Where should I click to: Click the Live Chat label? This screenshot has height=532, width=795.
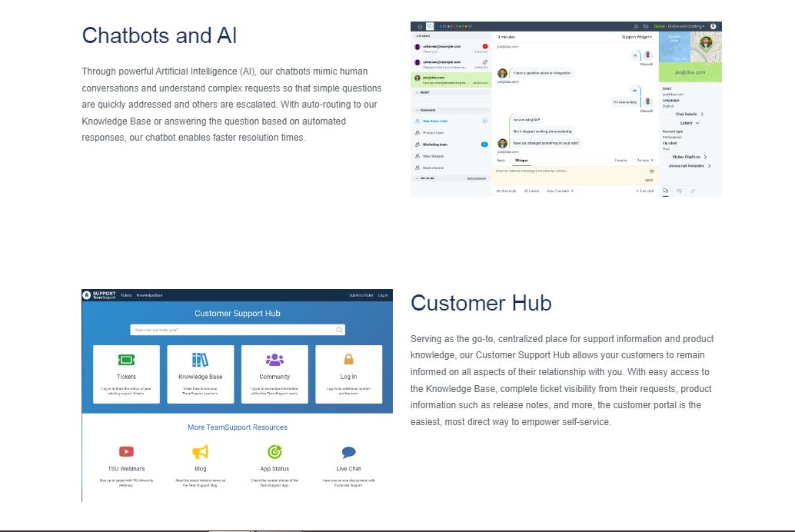[x=349, y=469]
